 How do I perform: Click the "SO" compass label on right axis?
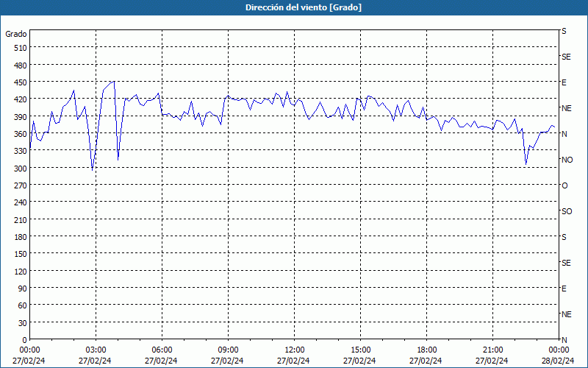567,211
